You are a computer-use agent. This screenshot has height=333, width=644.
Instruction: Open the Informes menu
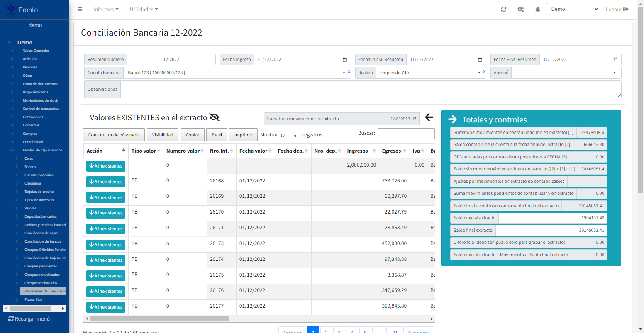coord(106,10)
